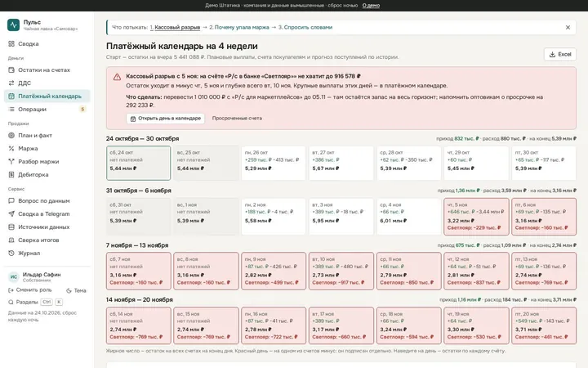Screen dimensions: 588x368
Task: Go to ДДС section
Action: pos(47,83)
